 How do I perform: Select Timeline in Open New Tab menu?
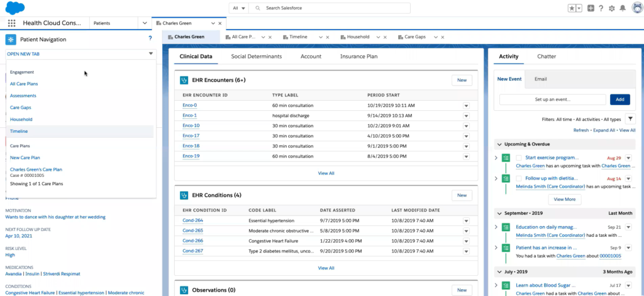click(19, 131)
